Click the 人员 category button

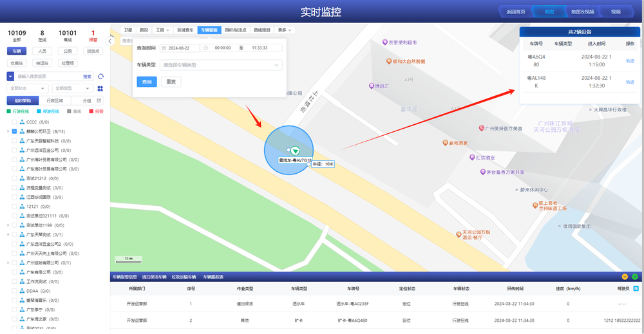43,51
